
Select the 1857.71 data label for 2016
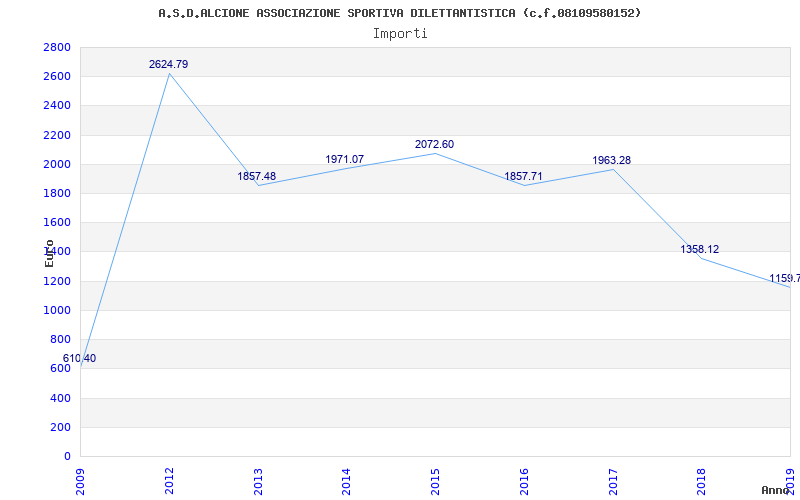tap(523, 177)
